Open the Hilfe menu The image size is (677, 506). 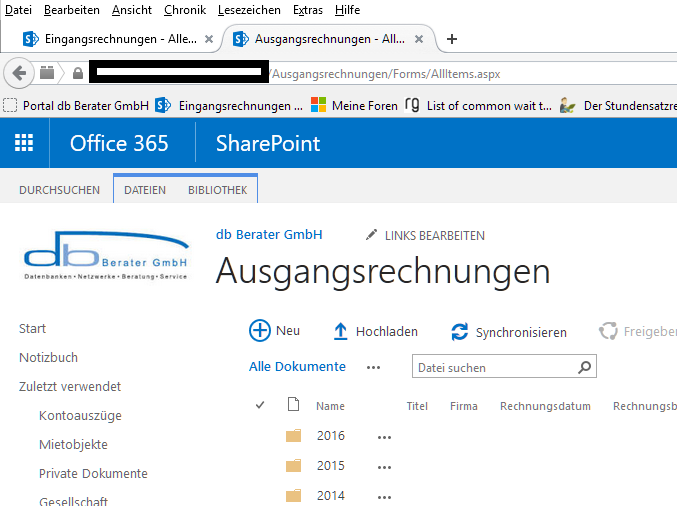click(348, 9)
